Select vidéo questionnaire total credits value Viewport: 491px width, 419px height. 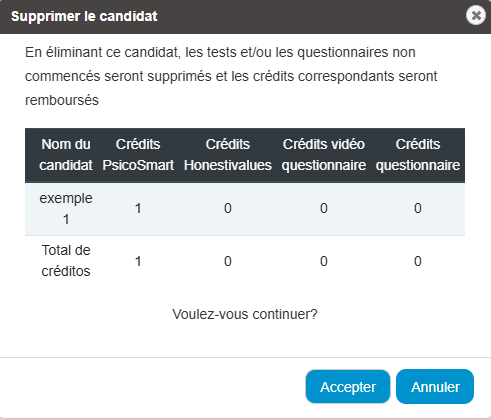click(x=324, y=261)
